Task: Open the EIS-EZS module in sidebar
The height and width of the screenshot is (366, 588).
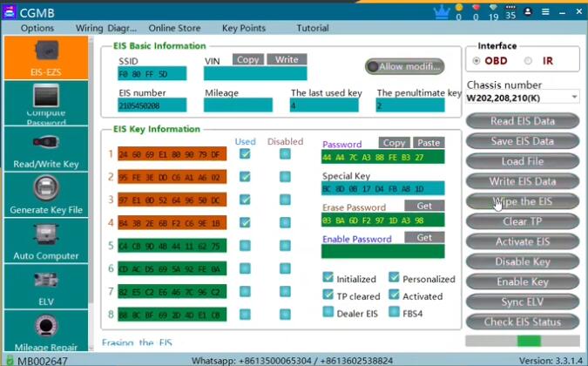Action: (44, 58)
